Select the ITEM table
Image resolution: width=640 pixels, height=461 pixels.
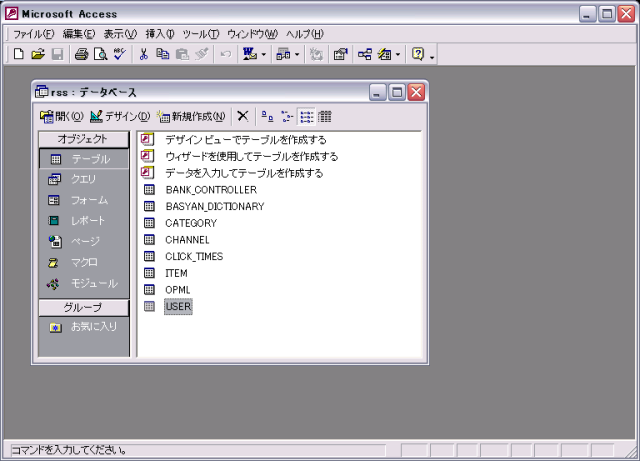tap(166, 273)
